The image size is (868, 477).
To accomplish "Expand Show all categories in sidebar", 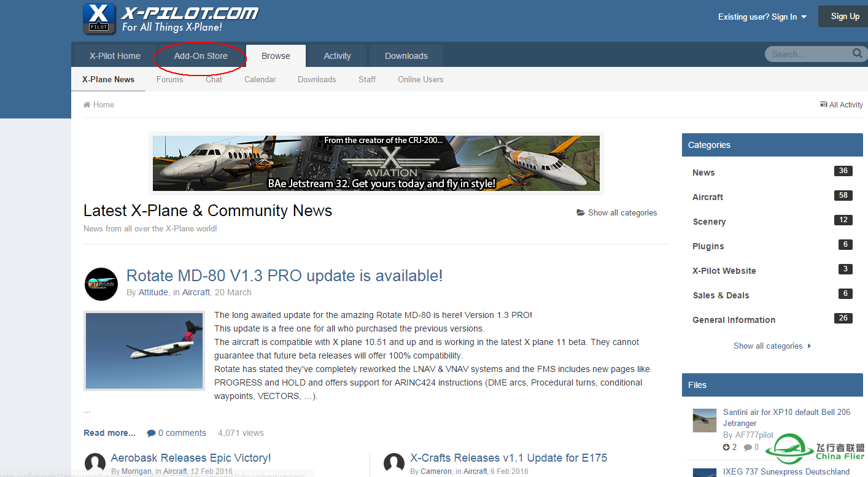I will [x=772, y=346].
